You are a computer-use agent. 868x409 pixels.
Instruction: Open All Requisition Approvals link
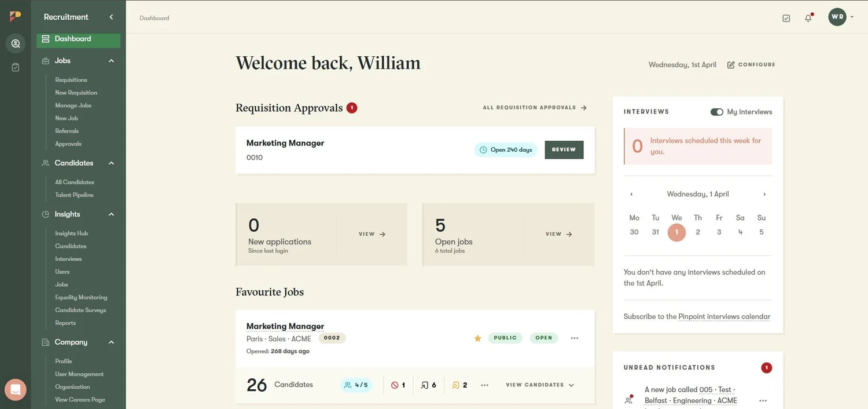point(535,108)
